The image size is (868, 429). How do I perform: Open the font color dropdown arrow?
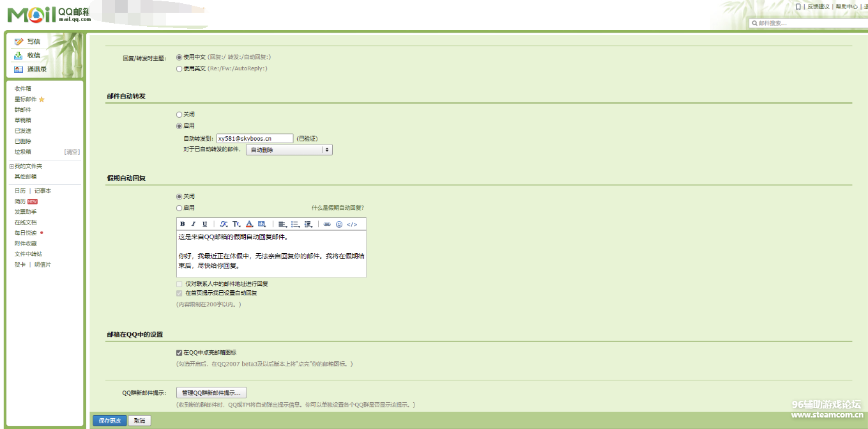pyautogui.click(x=254, y=224)
